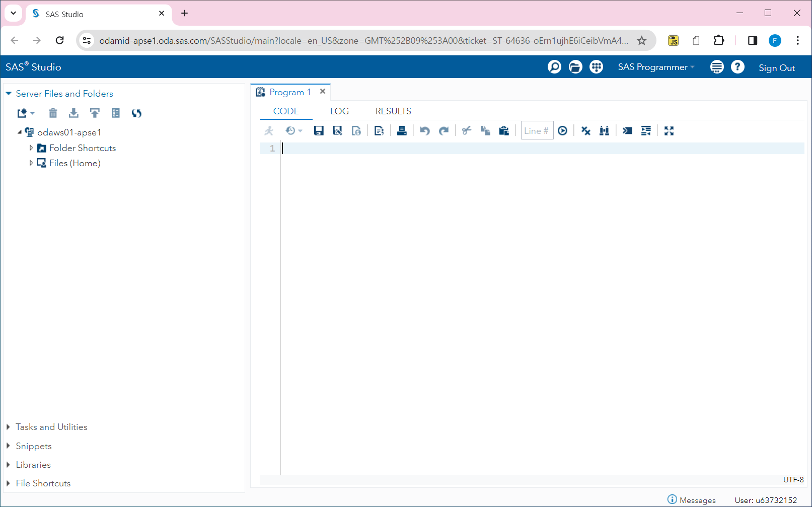This screenshot has height=507, width=812.
Task: Click the Save As toolbar icon
Action: [337, 131]
